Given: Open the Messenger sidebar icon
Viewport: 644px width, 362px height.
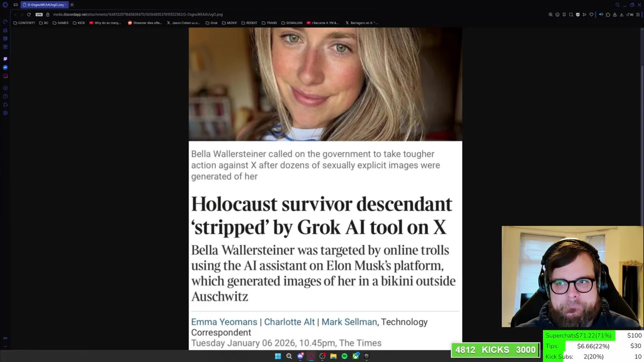Looking at the screenshot, I should click(x=5, y=67).
